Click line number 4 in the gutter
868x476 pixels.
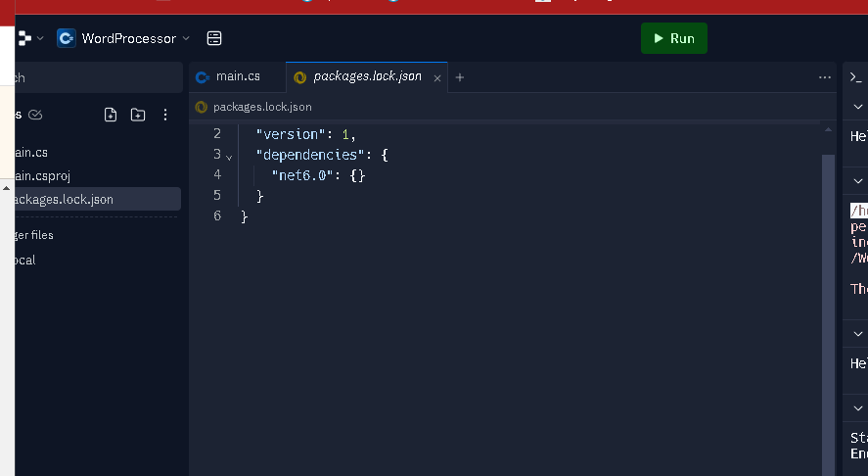tap(217, 174)
